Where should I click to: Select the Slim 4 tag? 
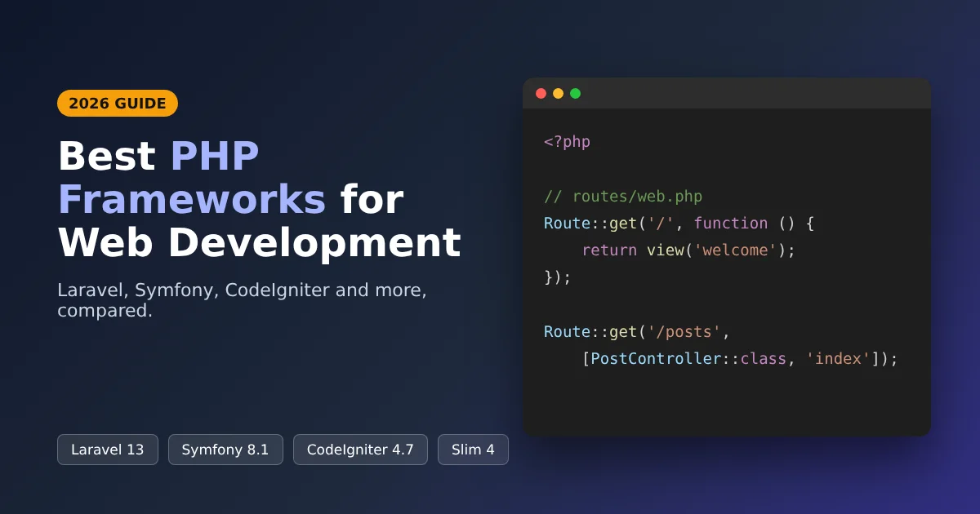coord(473,450)
